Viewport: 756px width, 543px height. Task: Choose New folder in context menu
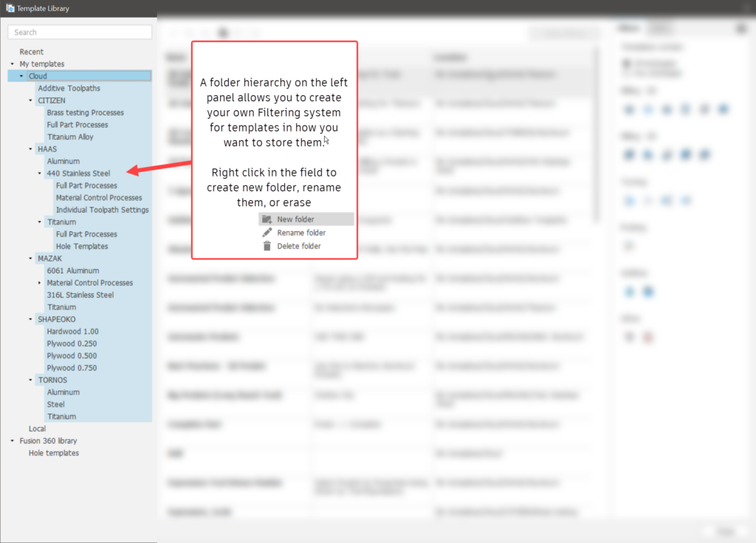pos(306,219)
